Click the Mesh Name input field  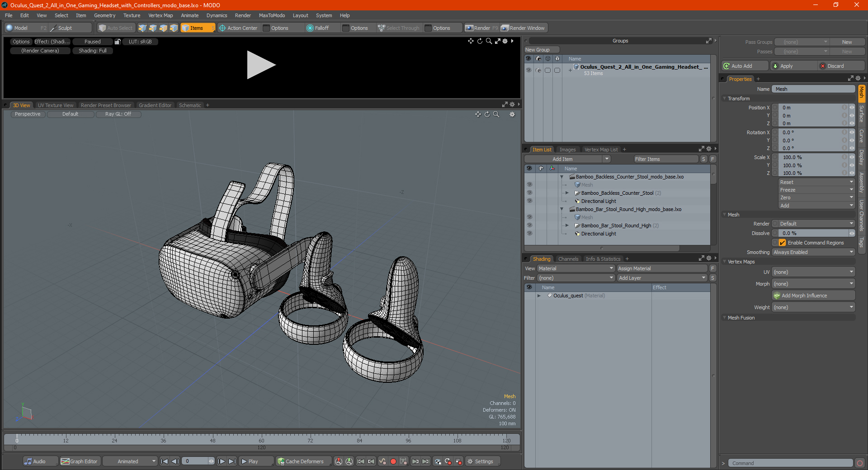(x=813, y=89)
